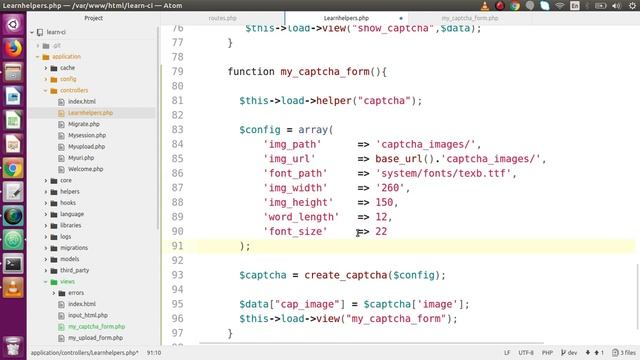Open index.html under controllers
This screenshot has width=640, height=360.
(x=82, y=102)
